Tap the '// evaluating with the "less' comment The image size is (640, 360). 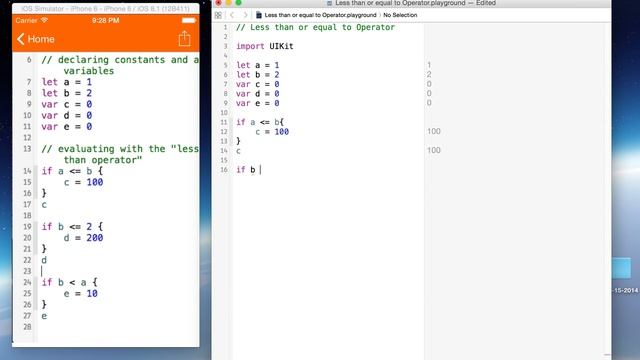pos(120,149)
